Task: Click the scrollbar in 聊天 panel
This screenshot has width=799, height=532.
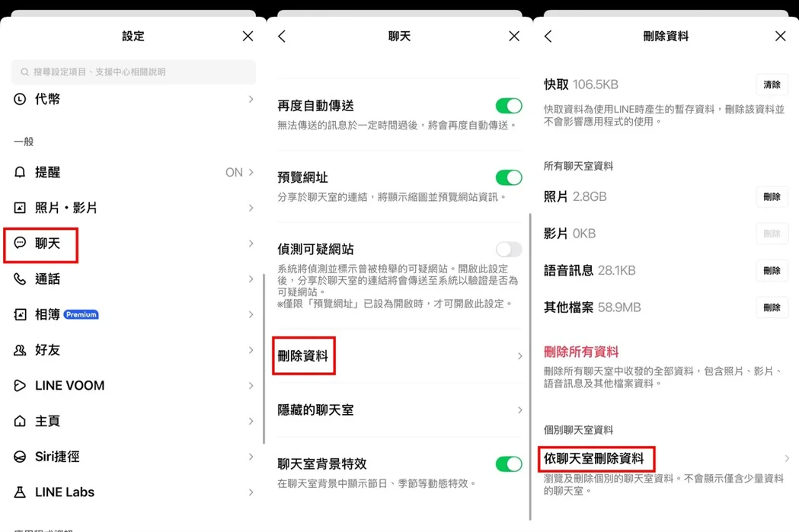Action: click(530, 367)
